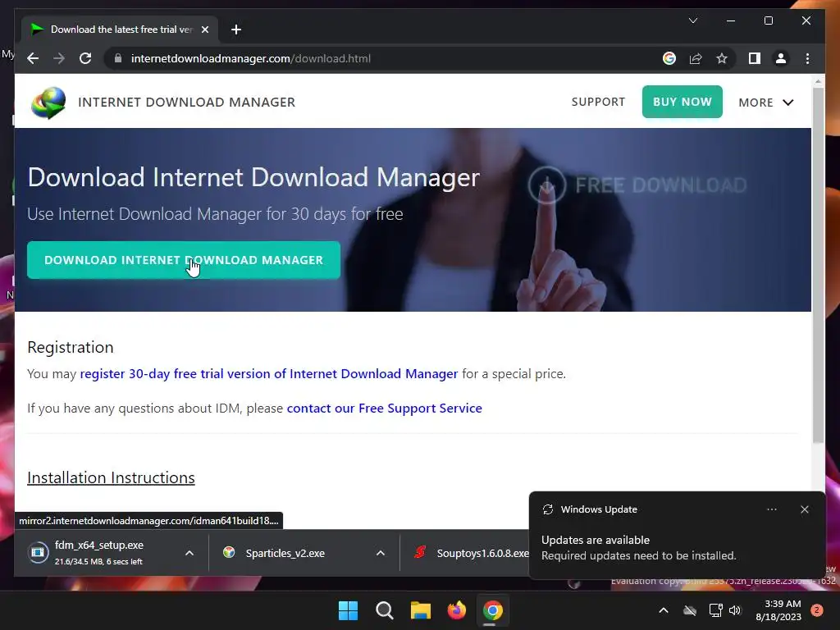Open register 30-day free trial link

[269, 373]
